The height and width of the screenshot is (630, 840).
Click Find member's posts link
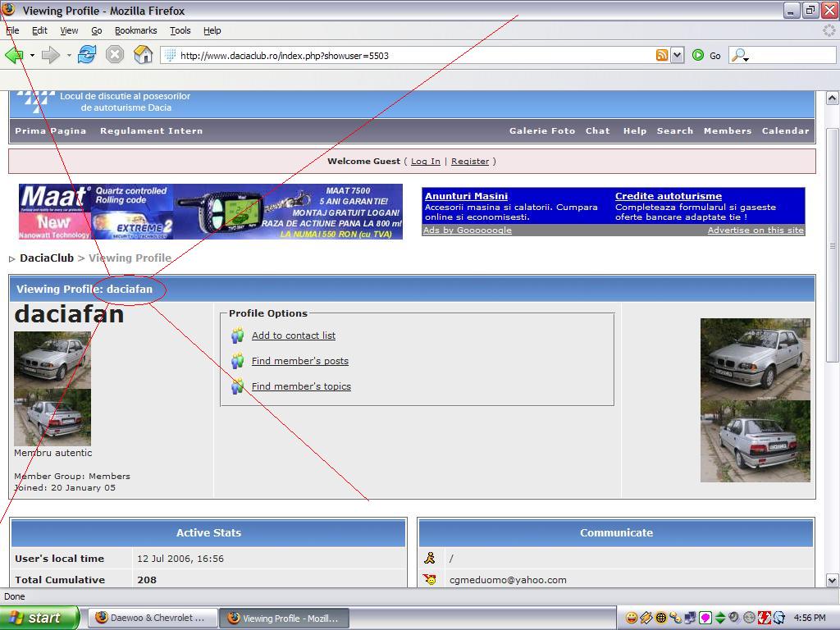point(300,361)
